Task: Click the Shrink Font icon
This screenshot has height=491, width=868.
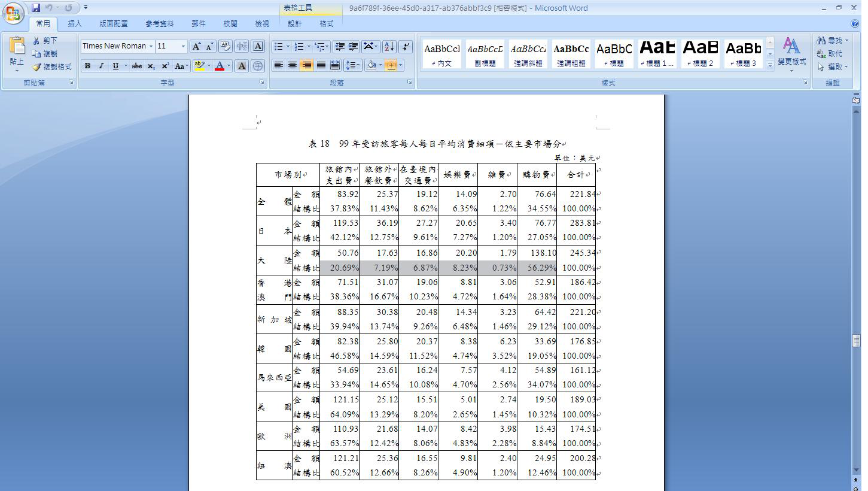Action: (x=209, y=46)
